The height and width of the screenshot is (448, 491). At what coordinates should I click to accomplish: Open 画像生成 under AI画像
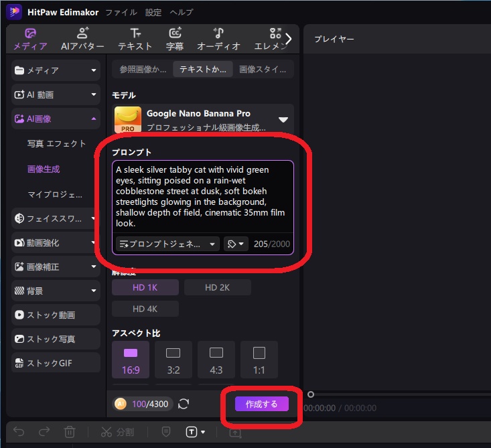coord(44,169)
